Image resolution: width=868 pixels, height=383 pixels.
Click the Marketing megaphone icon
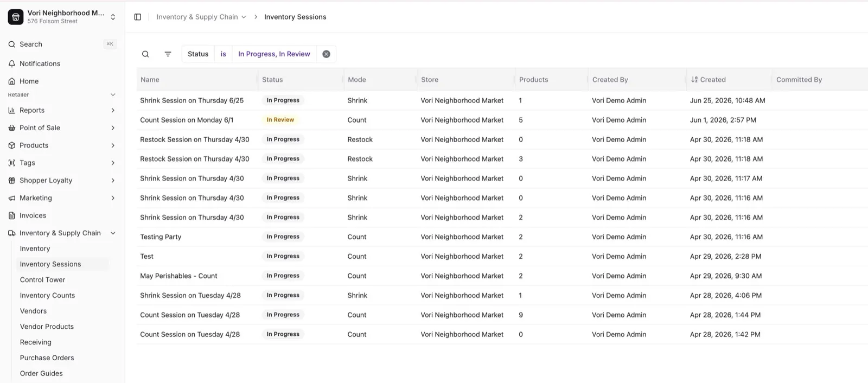(12, 198)
